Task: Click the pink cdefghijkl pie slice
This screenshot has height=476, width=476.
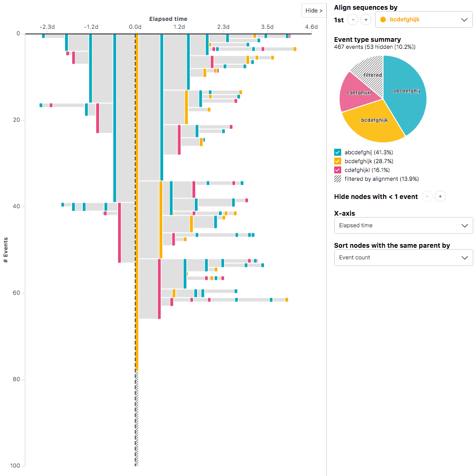Action: point(356,93)
